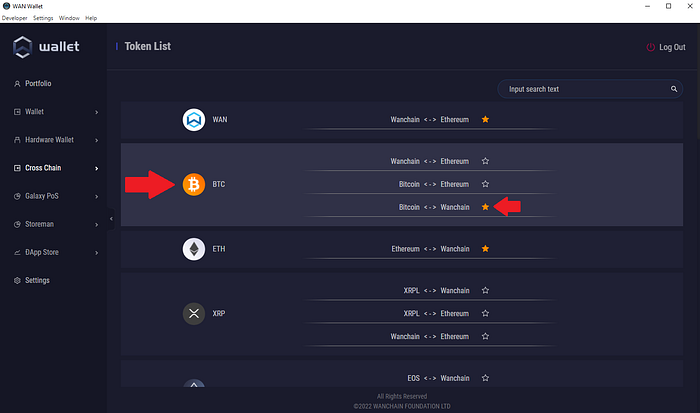
Task: Click the Ethereum ETH token icon
Action: tap(194, 249)
